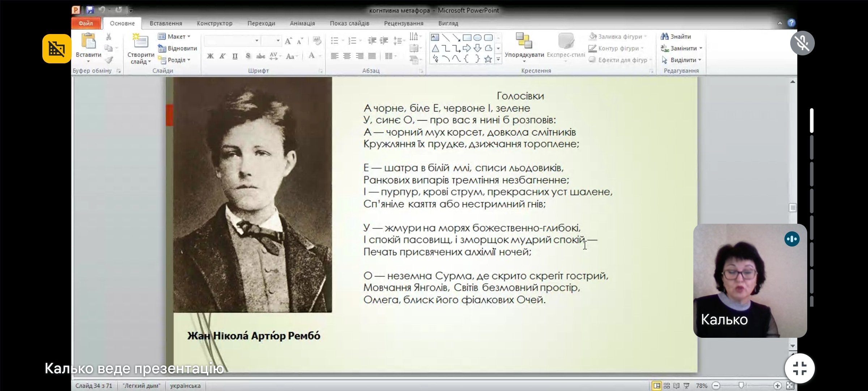Viewport: 868px width, 391px height.
Task: Switch to Анімація tab
Action: tap(302, 23)
